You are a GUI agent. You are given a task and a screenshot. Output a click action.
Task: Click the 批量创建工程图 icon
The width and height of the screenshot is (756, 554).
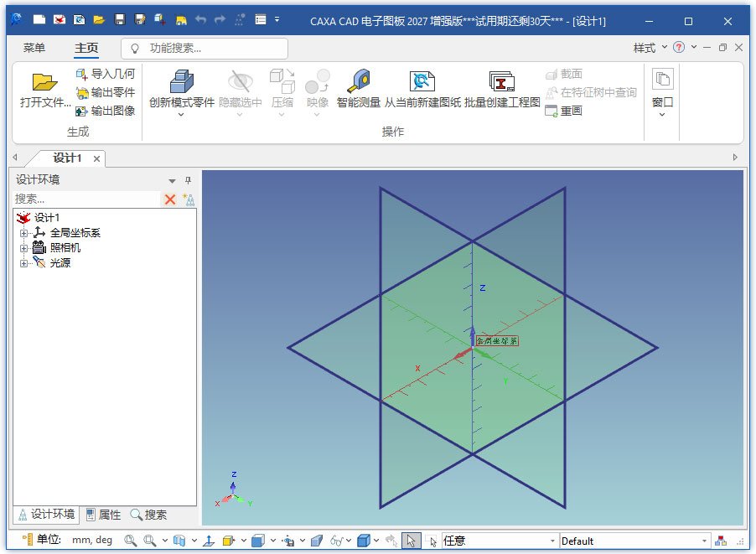coord(502,81)
